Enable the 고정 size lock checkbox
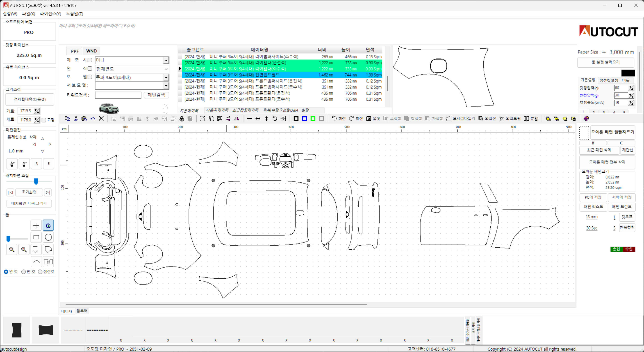The width and height of the screenshot is (644, 352). tap(44, 120)
